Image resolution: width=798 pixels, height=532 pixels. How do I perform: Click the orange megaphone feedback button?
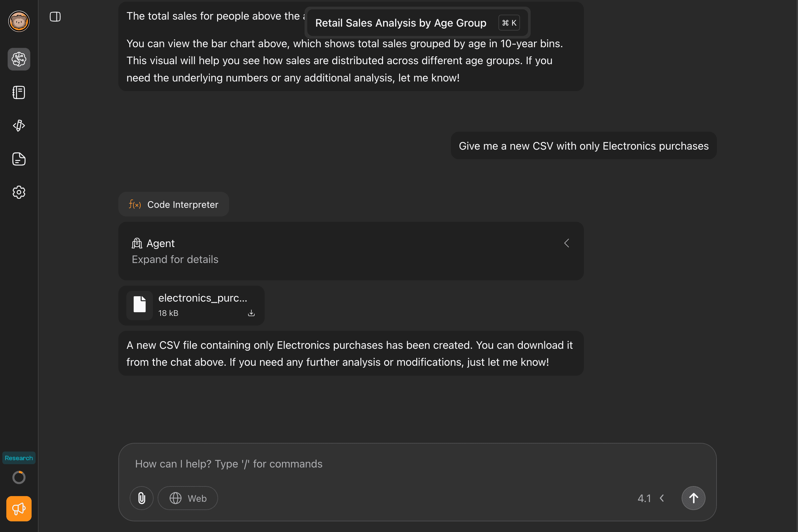point(19,509)
